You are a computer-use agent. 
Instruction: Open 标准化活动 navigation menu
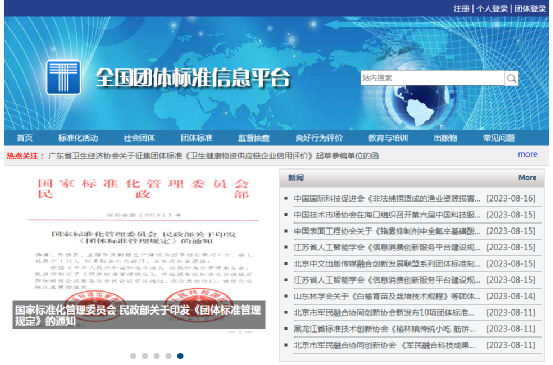tap(78, 138)
